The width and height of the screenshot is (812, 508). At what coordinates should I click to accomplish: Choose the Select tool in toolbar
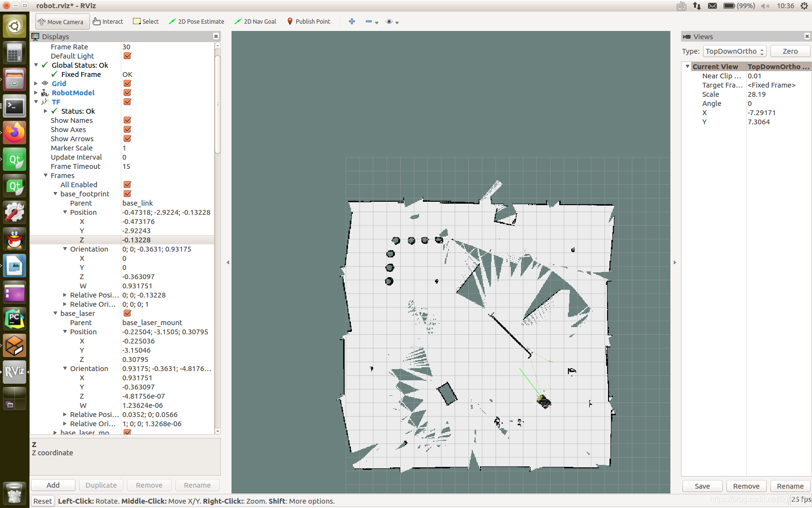click(x=145, y=22)
